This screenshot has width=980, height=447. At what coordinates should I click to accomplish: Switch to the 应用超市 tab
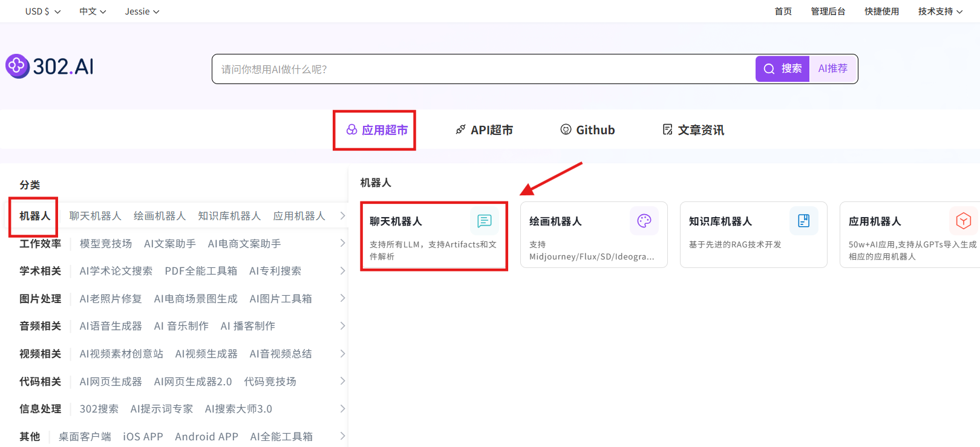click(377, 130)
